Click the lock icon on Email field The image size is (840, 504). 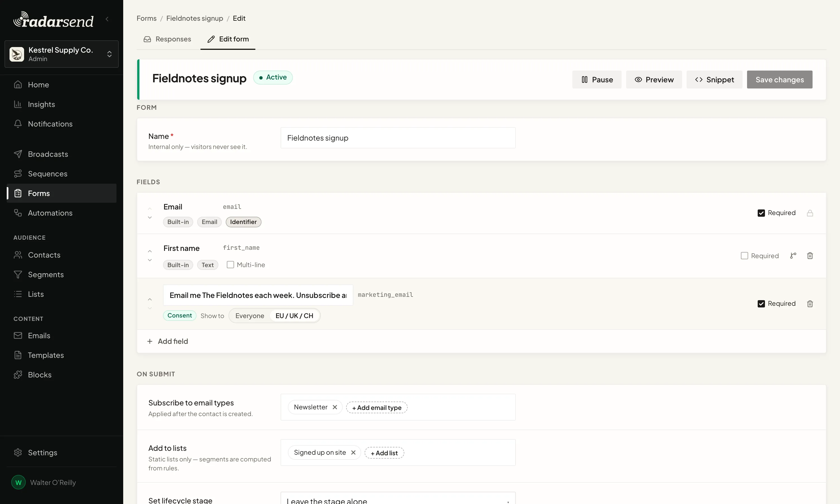[810, 213]
